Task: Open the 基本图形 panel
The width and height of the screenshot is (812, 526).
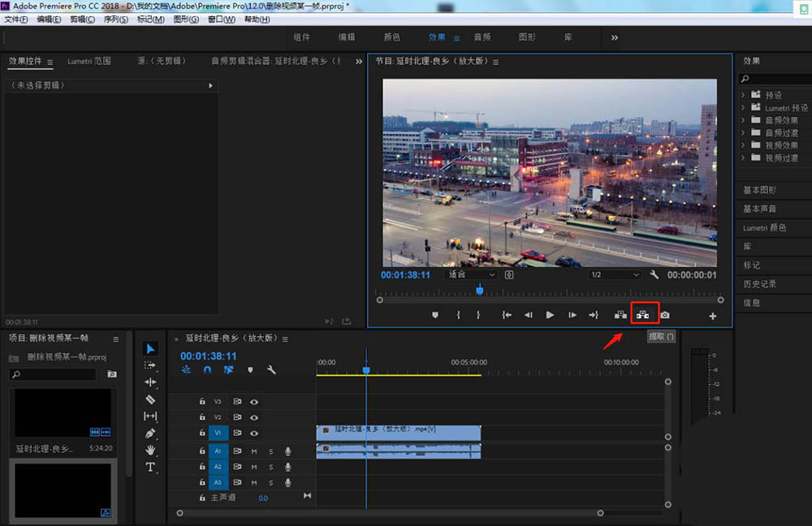Action: tap(760, 190)
